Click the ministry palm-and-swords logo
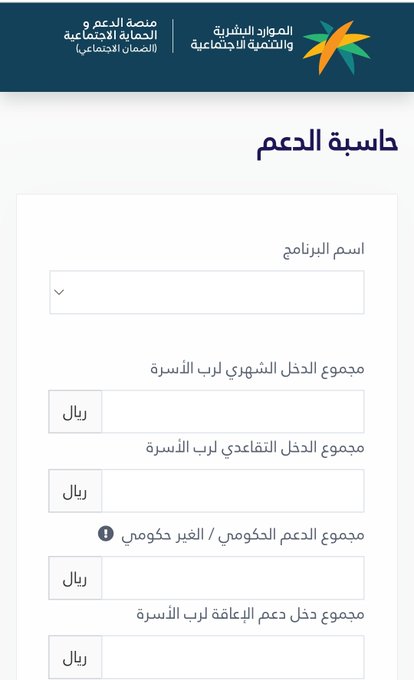The width and height of the screenshot is (414, 680). tap(337, 47)
